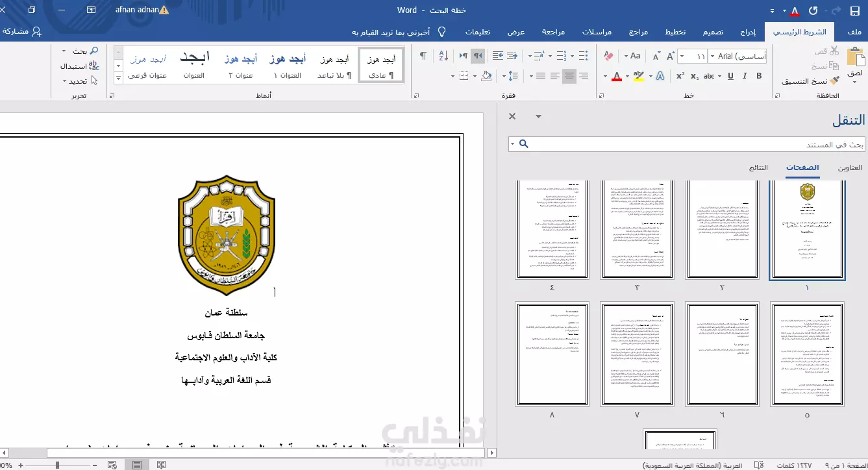Click the Paste clipboard icon
Screen dimensions: 868x470
[855, 56]
